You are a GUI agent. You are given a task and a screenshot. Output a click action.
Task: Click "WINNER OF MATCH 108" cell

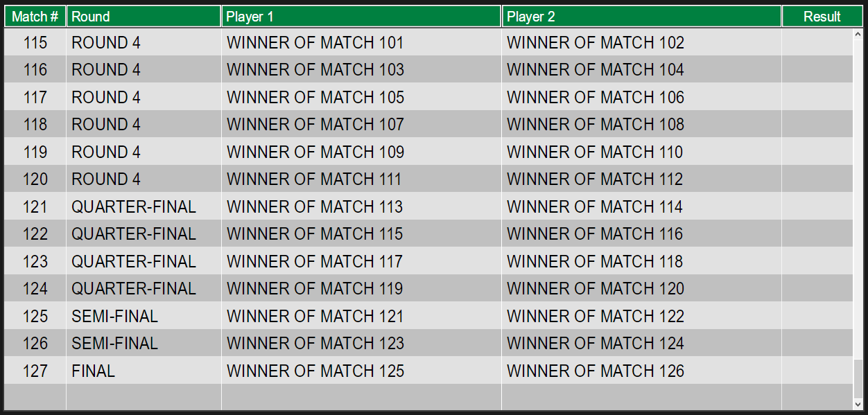click(x=596, y=125)
